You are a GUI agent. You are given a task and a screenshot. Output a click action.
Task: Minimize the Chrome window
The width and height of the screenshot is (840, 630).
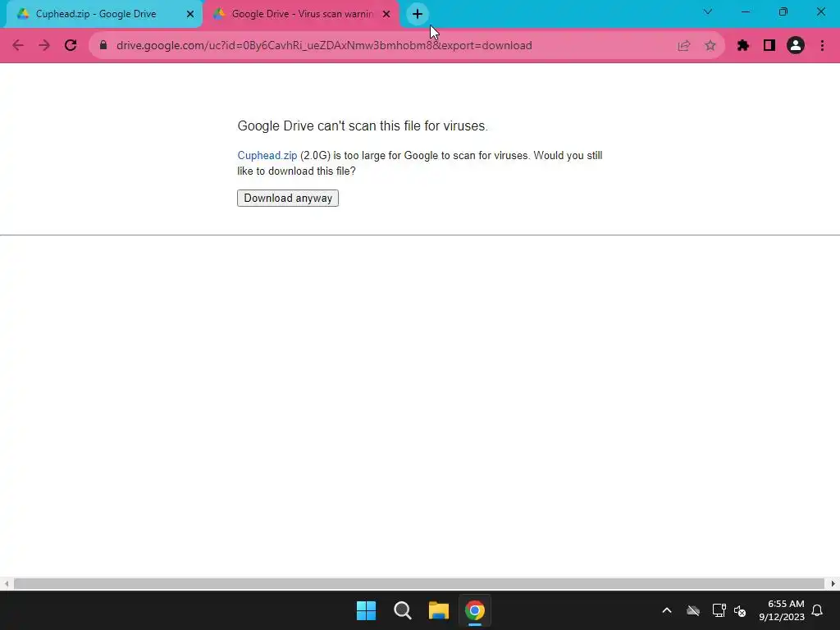click(745, 11)
